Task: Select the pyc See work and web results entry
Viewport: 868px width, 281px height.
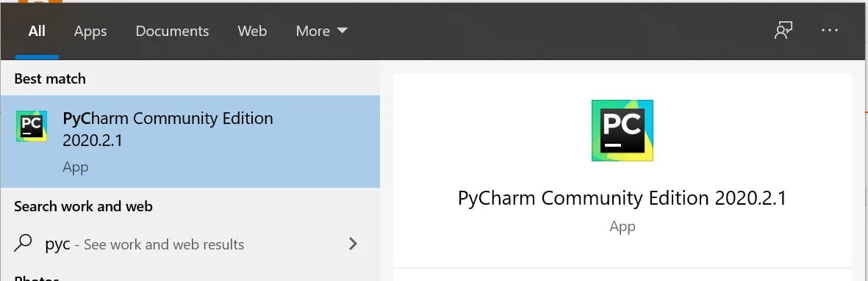Action: click(x=190, y=244)
